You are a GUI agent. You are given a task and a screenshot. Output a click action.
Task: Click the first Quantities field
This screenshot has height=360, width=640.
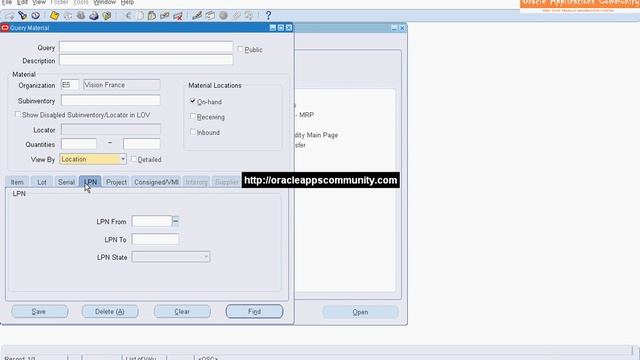(x=79, y=144)
